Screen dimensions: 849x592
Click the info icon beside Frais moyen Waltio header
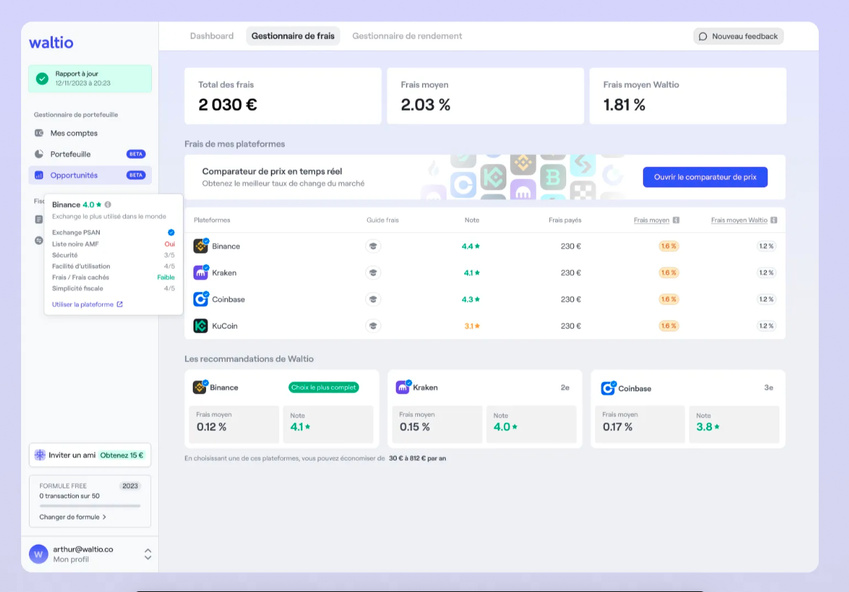[x=774, y=220]
